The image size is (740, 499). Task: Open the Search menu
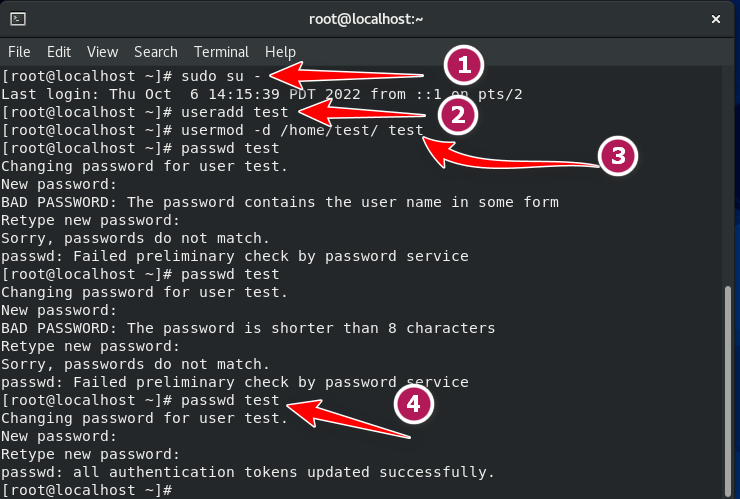coord(156,51)
